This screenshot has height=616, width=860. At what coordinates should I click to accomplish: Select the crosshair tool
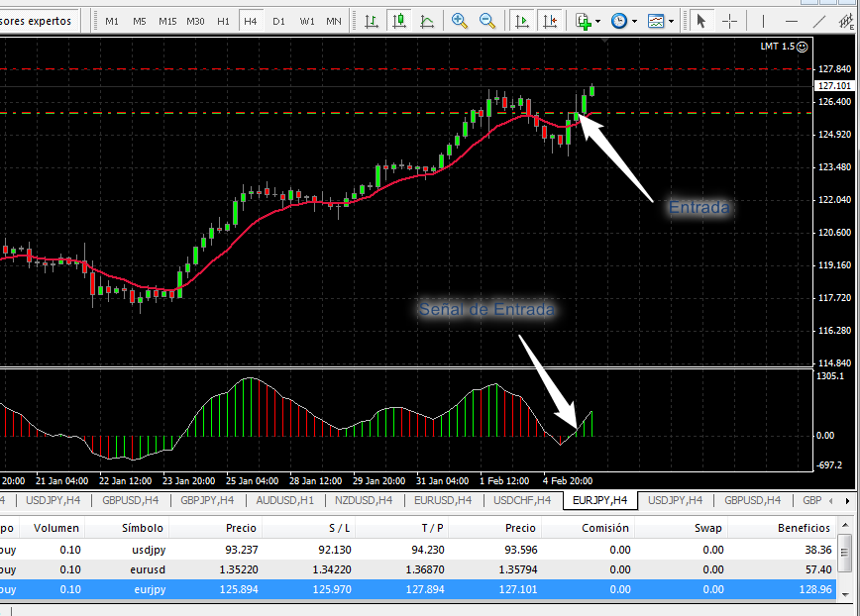(729, 22)
